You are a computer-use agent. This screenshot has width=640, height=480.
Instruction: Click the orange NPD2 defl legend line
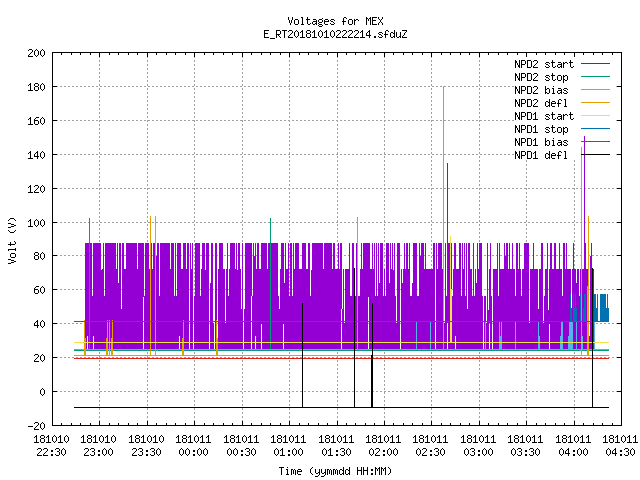tap(595, 102)
